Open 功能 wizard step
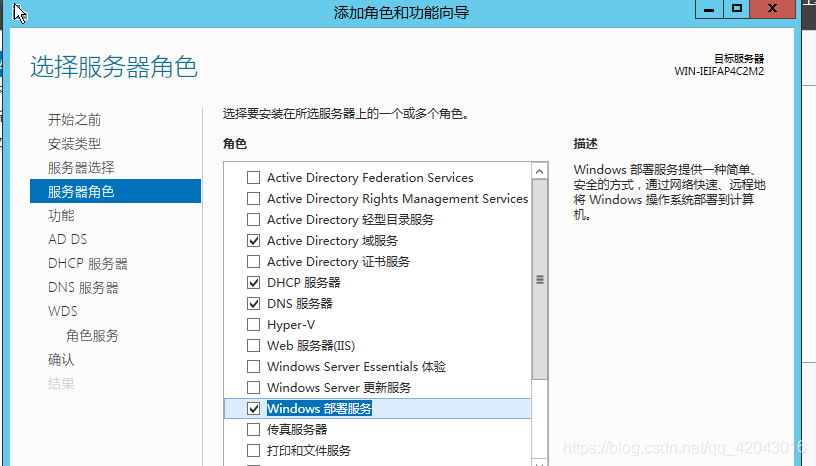 pyautogui.click(x=61, y=216)
